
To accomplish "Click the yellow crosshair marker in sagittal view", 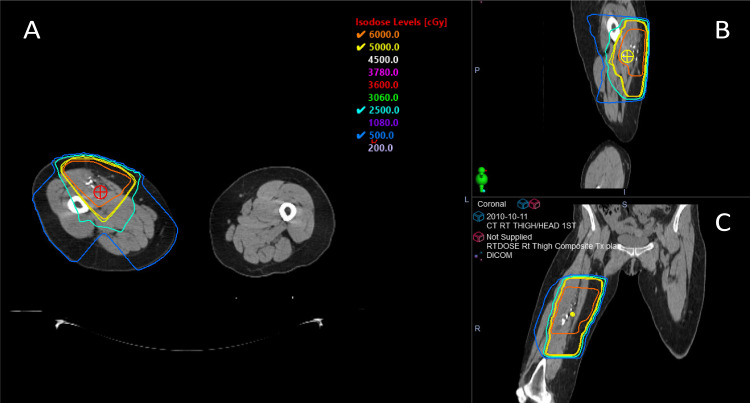I will [x=627, y=56].
